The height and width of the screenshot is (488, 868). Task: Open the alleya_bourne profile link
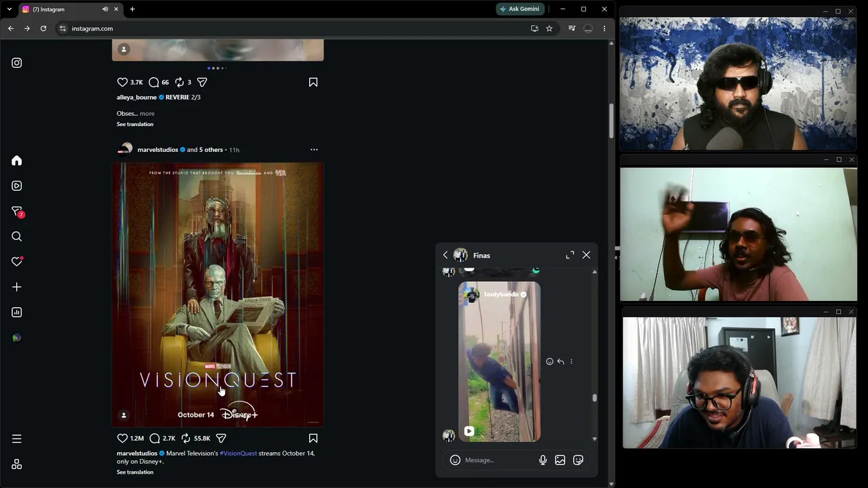click(136, 97)
